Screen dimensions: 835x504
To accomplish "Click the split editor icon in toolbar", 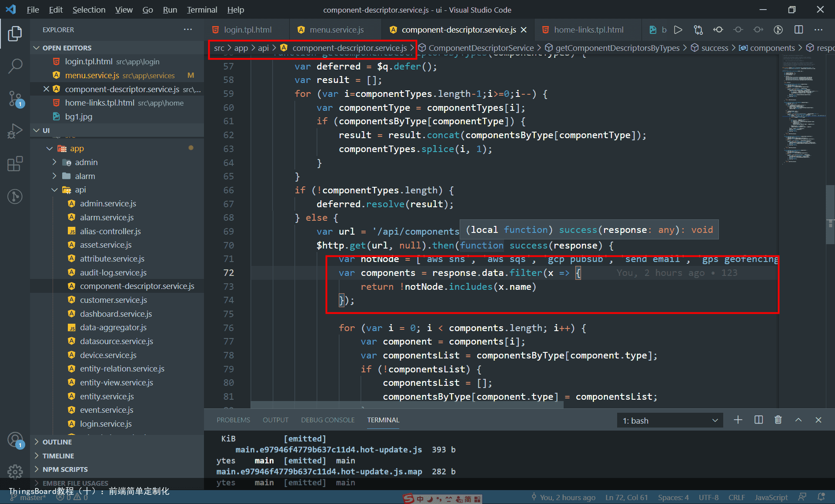I will pos(800,29).
